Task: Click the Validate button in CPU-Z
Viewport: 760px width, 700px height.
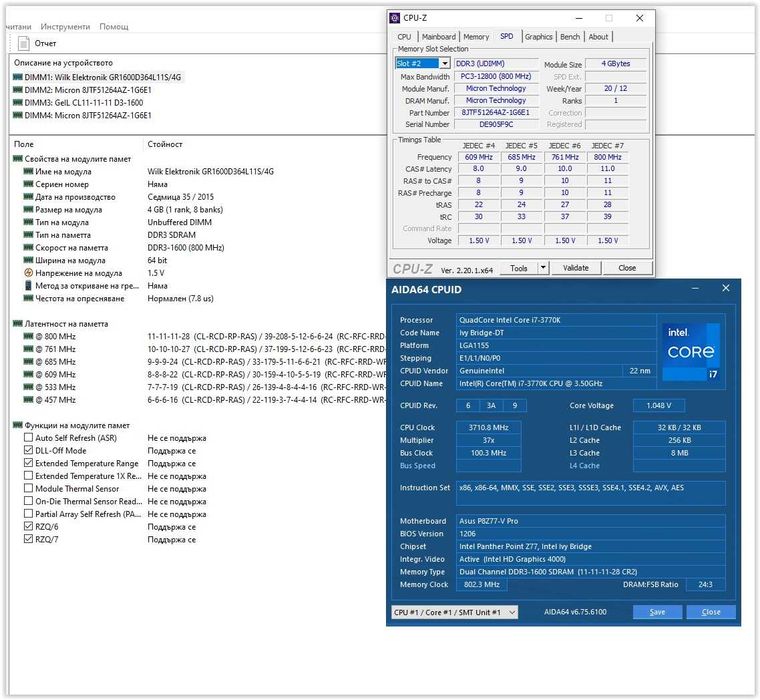Action: coord(576,268)
